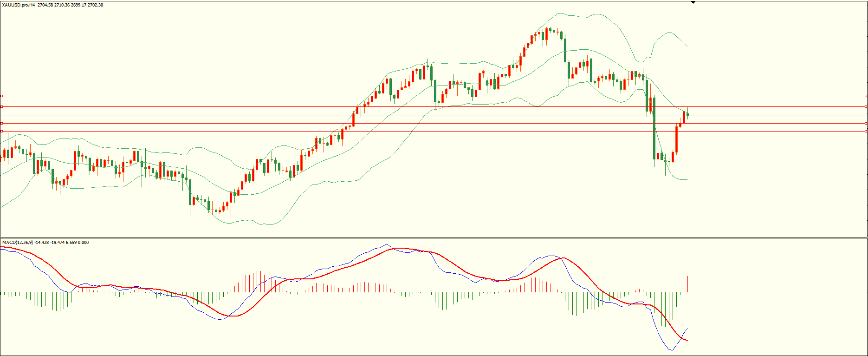Click the MACD(12,26,9) indicator label
This screenshot has width=868, height=356.
click(x=18, y=243)
